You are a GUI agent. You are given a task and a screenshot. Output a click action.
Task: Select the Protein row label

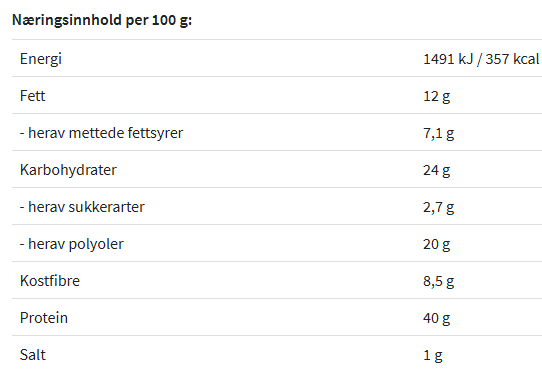(x=44, y=318)
